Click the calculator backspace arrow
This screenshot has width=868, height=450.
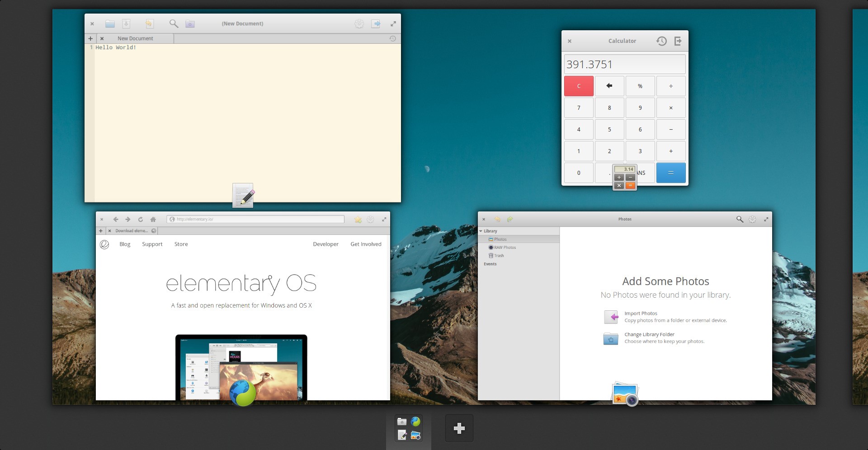[609, 86]
